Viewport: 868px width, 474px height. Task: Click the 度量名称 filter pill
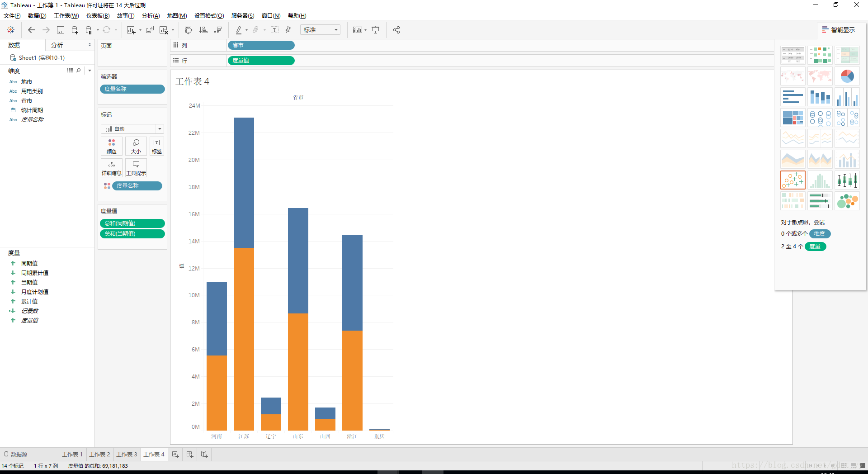point(132,89)
